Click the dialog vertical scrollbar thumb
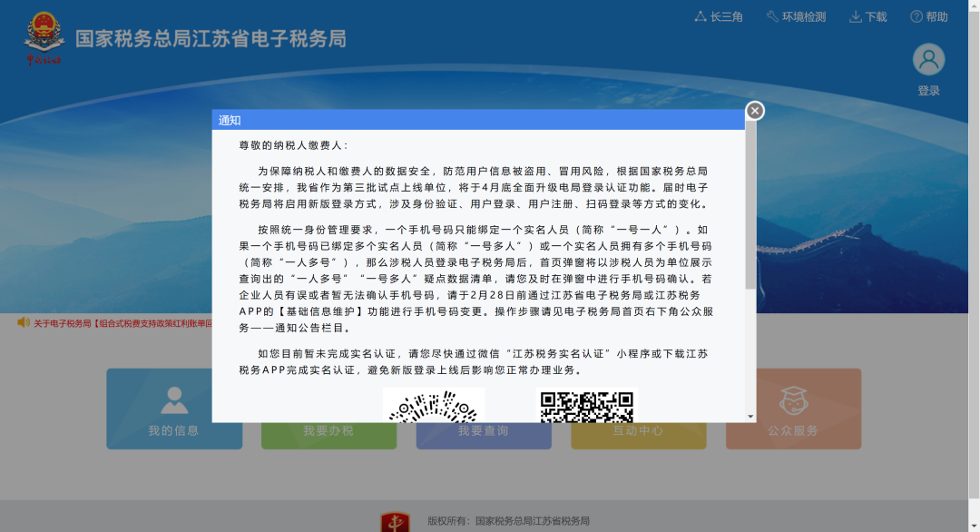980x532 pixels. coord(750,205)
